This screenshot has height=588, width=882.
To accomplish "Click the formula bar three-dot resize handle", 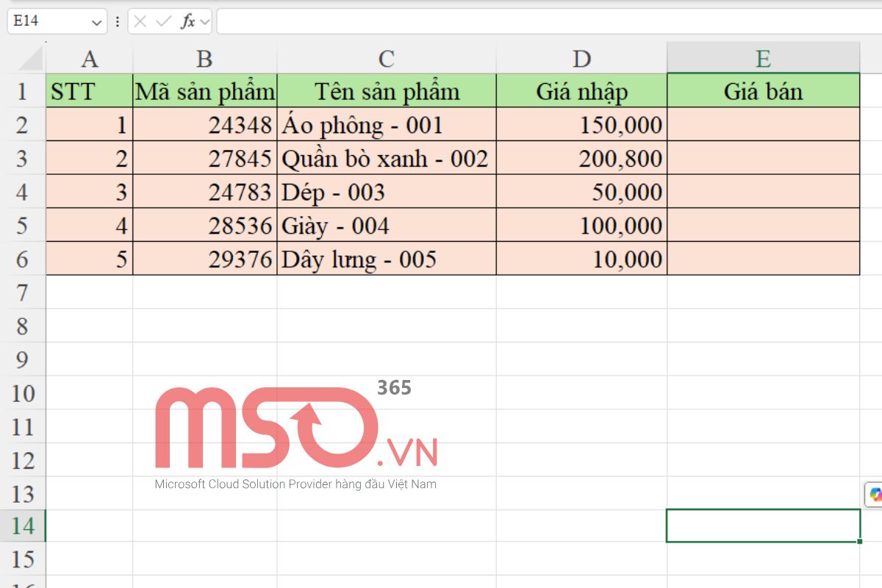I will tap(118, 22).
